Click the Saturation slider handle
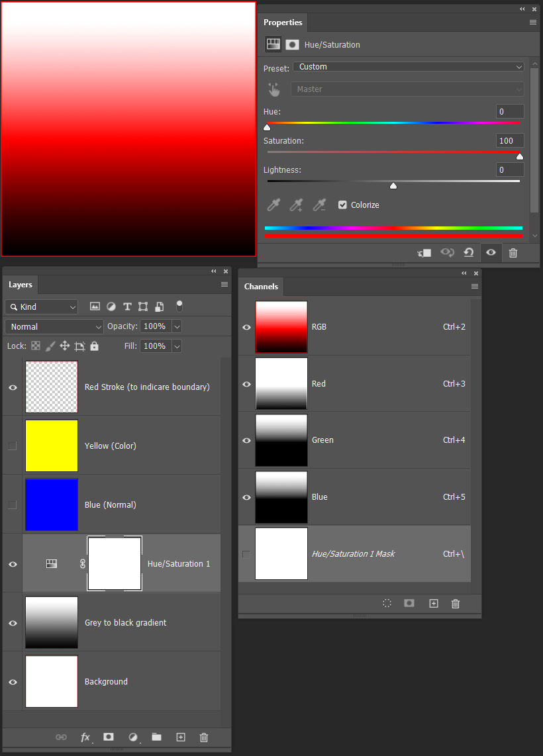 519,156
